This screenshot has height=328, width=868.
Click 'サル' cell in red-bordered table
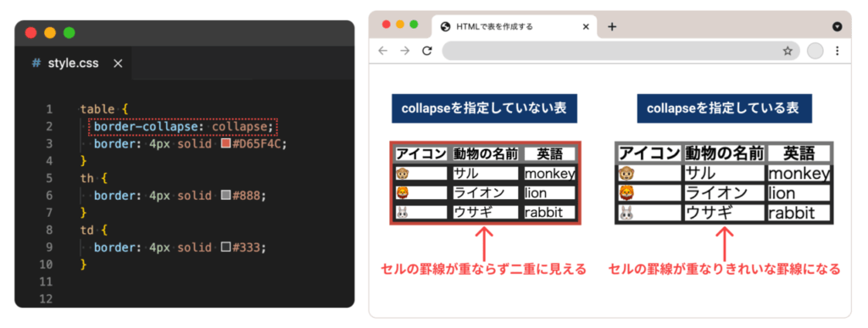click(x=486, y=173)
